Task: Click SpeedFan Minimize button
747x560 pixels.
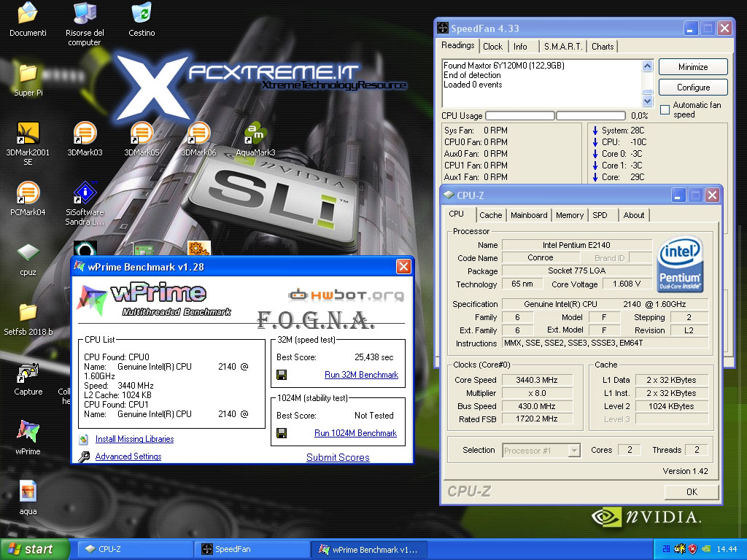Action: click(x=693, y=67)
